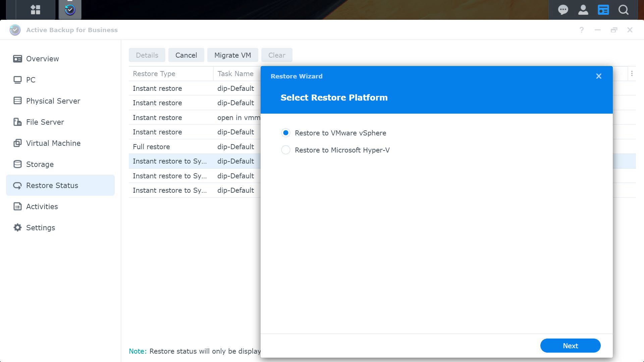Go to the Overview section
Image resolution: width=644 pixels, height=362 pixels.
pyautogui.click(x=60, y=59)
